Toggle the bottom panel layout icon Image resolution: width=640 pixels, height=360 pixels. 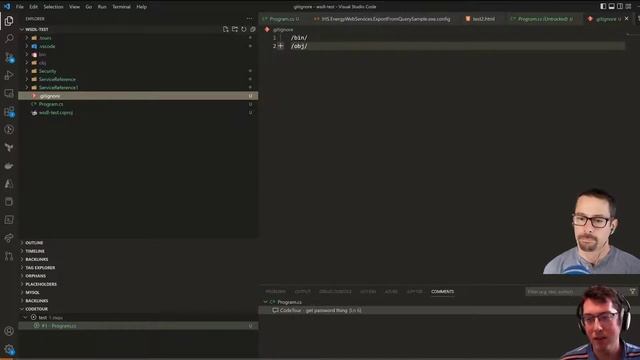[x=611, y=7]
